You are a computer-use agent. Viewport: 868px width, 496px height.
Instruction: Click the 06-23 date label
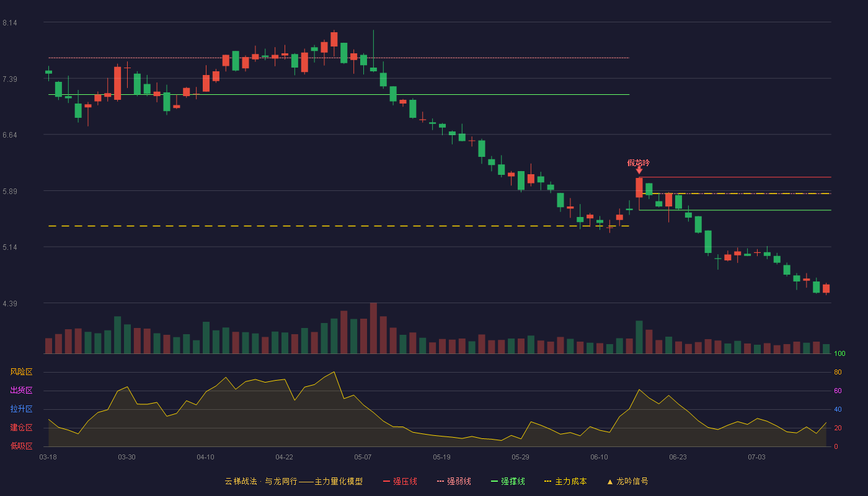tap(678, 457)
